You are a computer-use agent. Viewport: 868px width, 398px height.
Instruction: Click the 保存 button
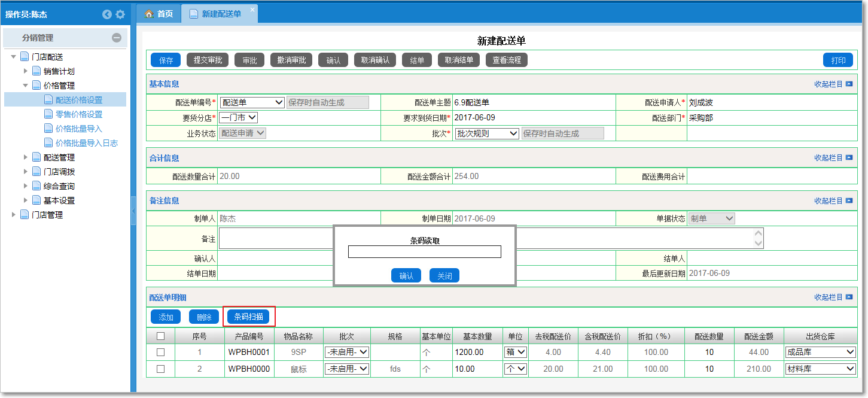[165, 59]
